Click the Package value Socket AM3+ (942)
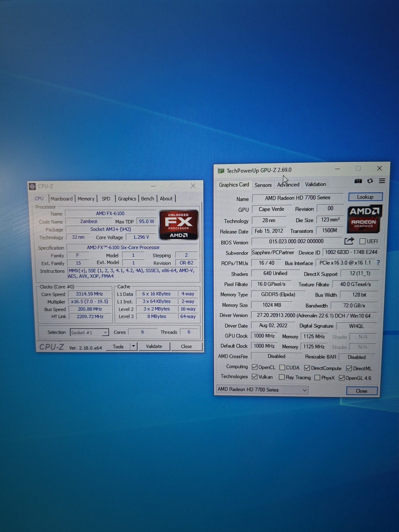The image size is (399, 532). (x=110, y=229)
